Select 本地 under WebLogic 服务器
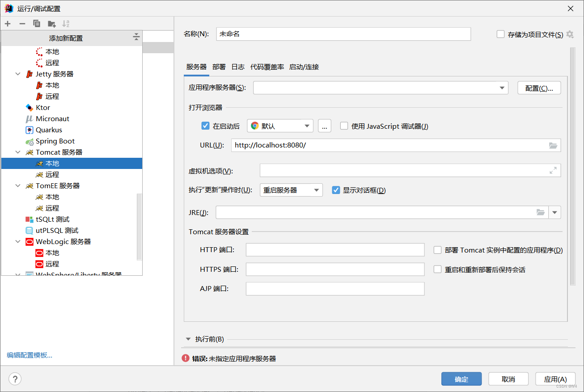The image size is (584, 392). (x=72, y=253)
